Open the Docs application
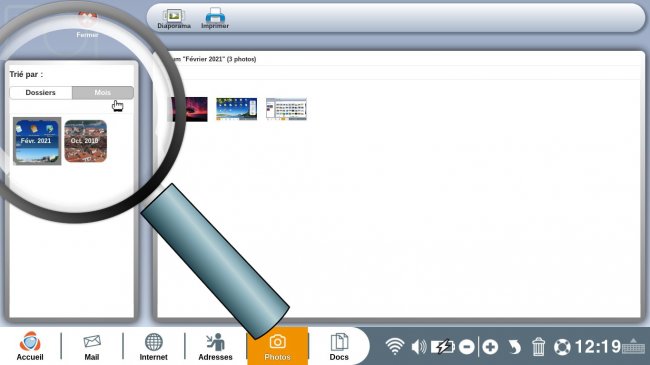This screenshot has width=650, height=365. pos(339,347)
